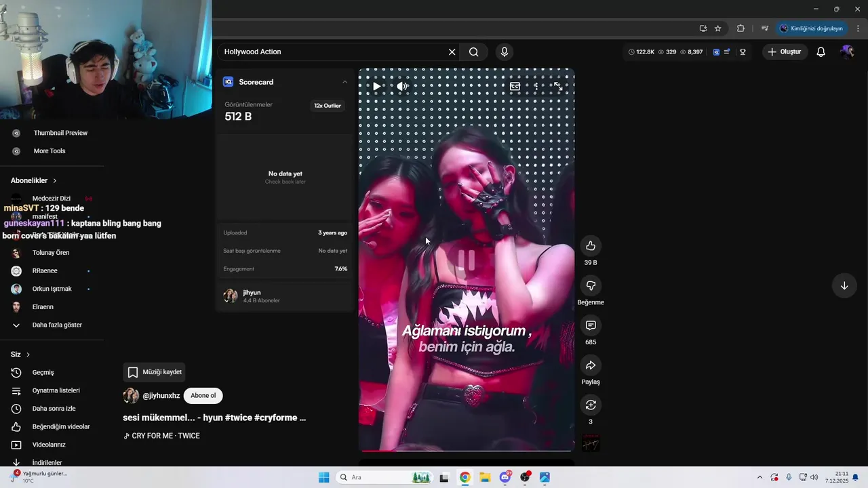Open the CRY FOR ME · TWICE sound link
Image resolution: width=868 pixels, height=488 pixels.
coord(161,436)
